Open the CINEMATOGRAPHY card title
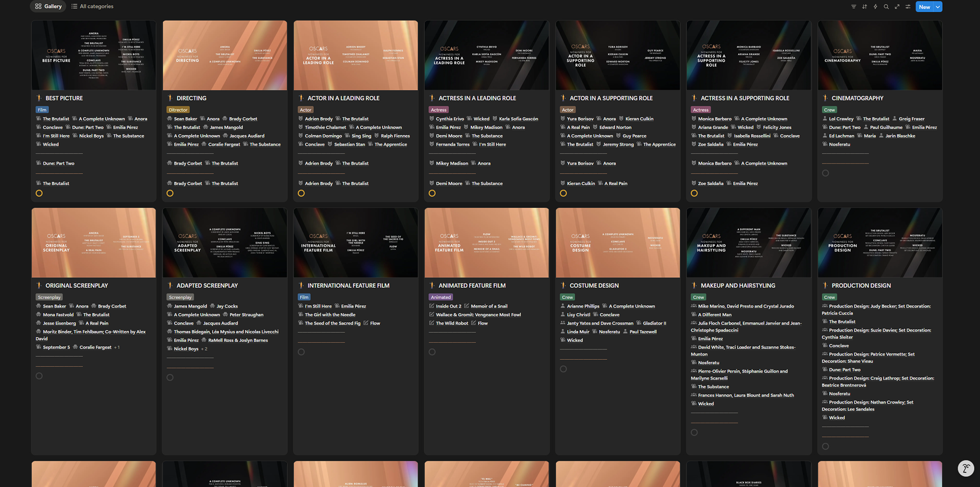The width and height of the screenshot is (980, 487). [x=857, y=98]
